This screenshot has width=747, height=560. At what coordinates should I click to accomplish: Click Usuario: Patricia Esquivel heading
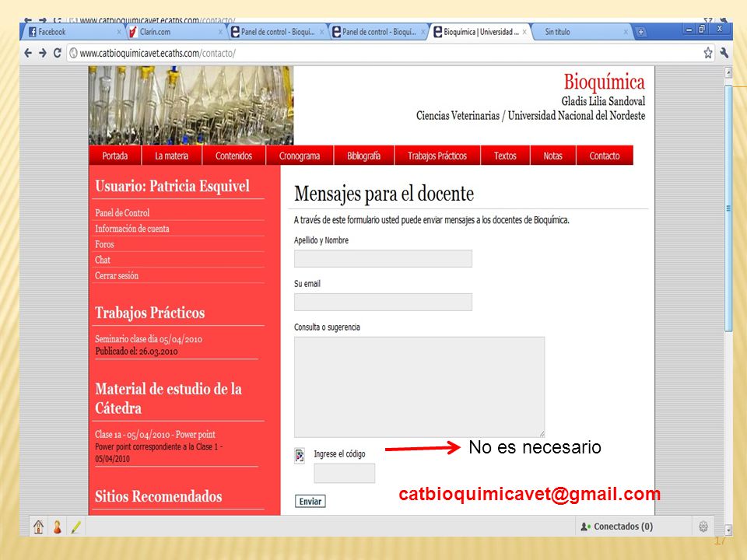pyautogui.click(x=172, y=186)
